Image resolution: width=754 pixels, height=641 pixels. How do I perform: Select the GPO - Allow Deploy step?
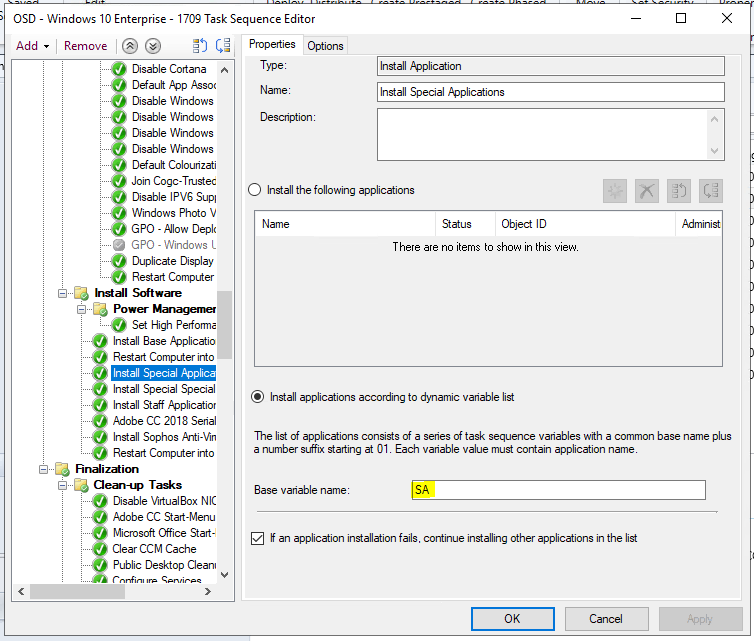coord(174,229)
